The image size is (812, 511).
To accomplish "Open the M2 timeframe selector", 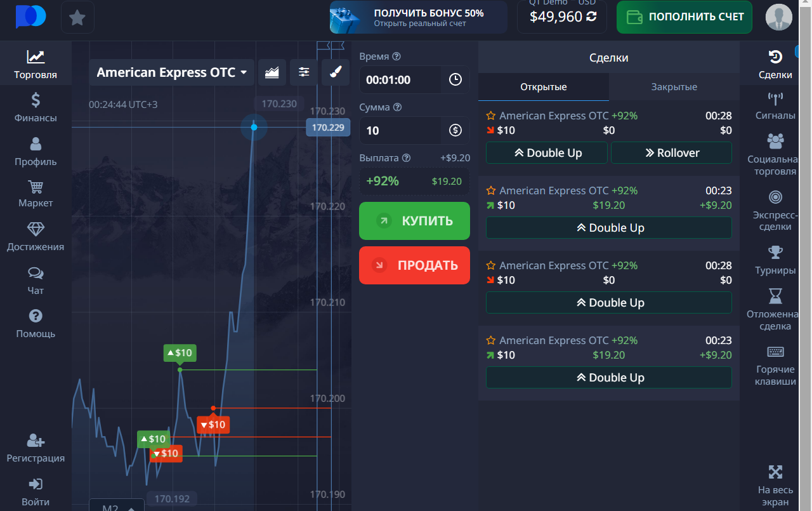I will click(x=116, y=506).
